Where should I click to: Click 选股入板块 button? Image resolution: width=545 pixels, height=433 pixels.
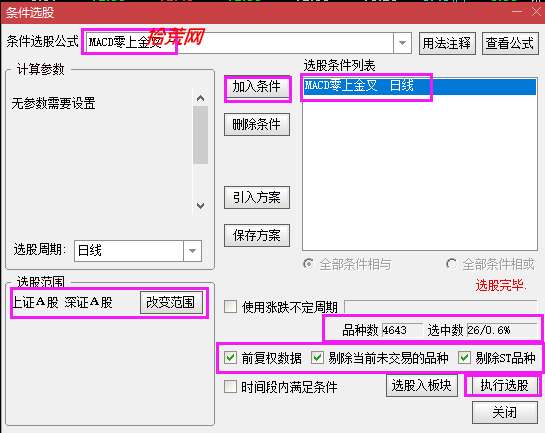click(x=422, y=385)
